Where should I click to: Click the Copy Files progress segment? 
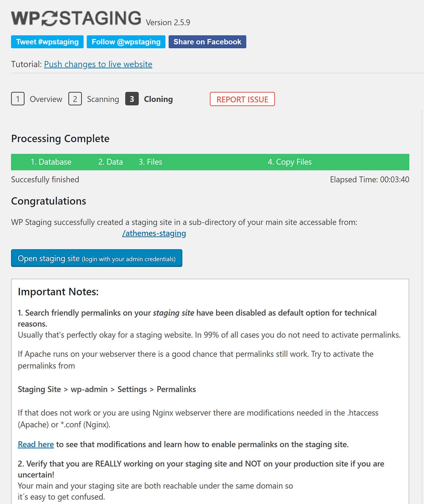(290, 162)
